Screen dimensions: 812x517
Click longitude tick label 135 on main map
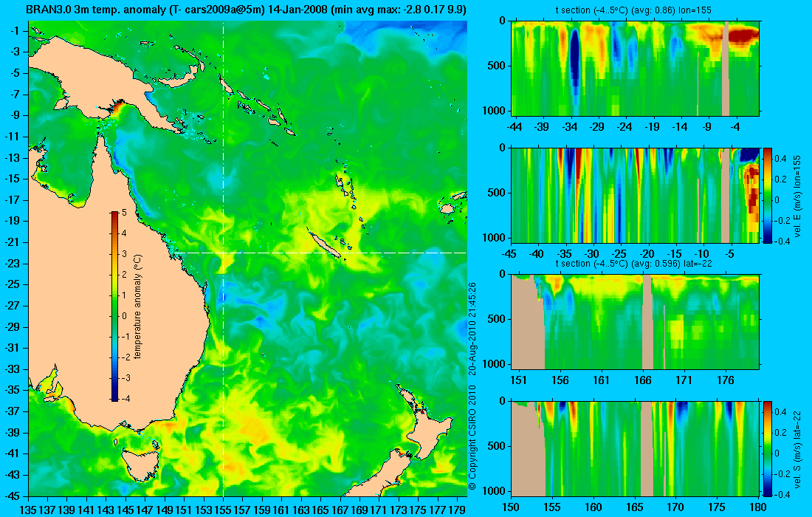[x=28, y=510]
